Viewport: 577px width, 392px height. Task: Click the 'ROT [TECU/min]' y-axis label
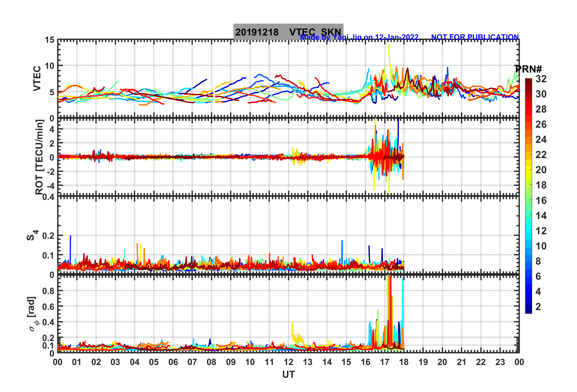pyautogui.click(x=39, y=157)
